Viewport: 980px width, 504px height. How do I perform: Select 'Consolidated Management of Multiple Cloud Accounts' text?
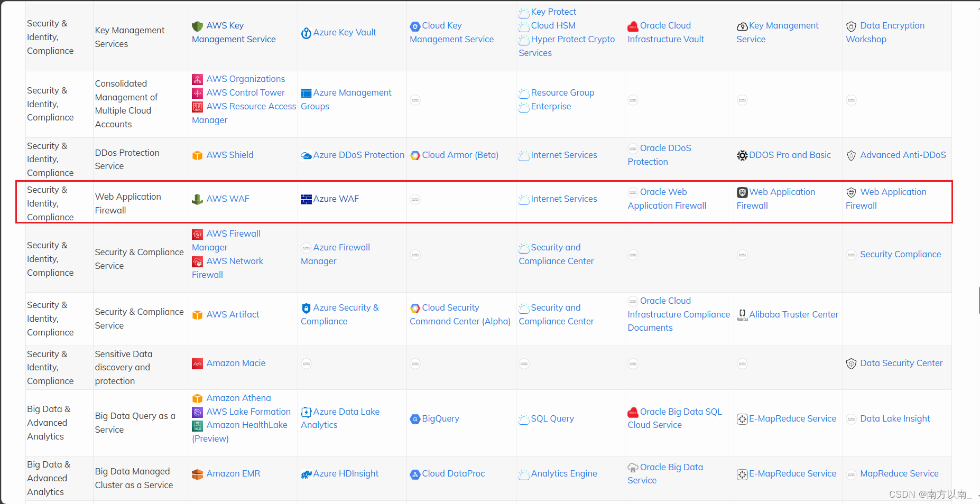(126, 104)
